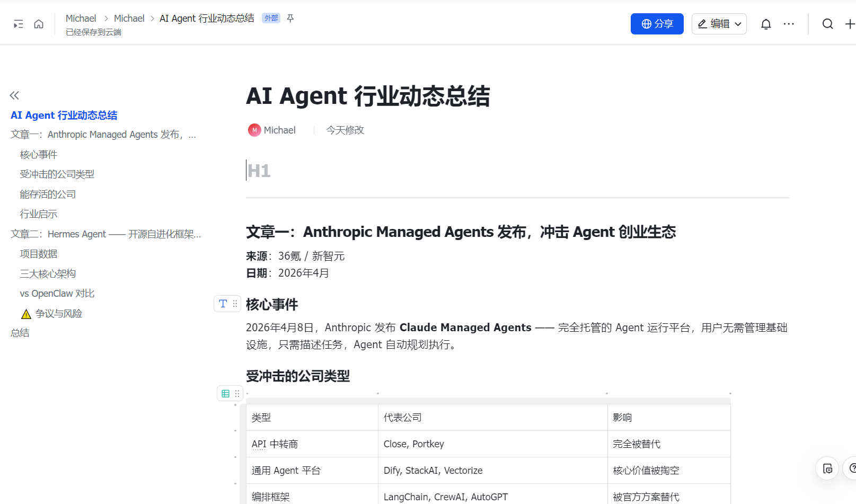856x504 pixels.
Task: Click the main document title heading
Action: coord(368,96)
